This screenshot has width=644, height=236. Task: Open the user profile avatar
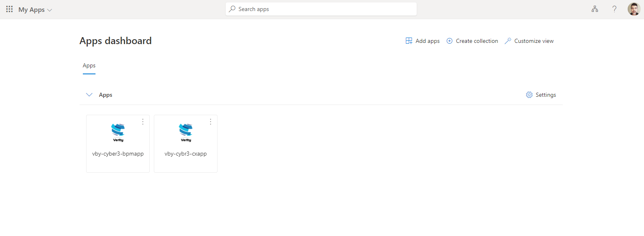pos(633,9)
